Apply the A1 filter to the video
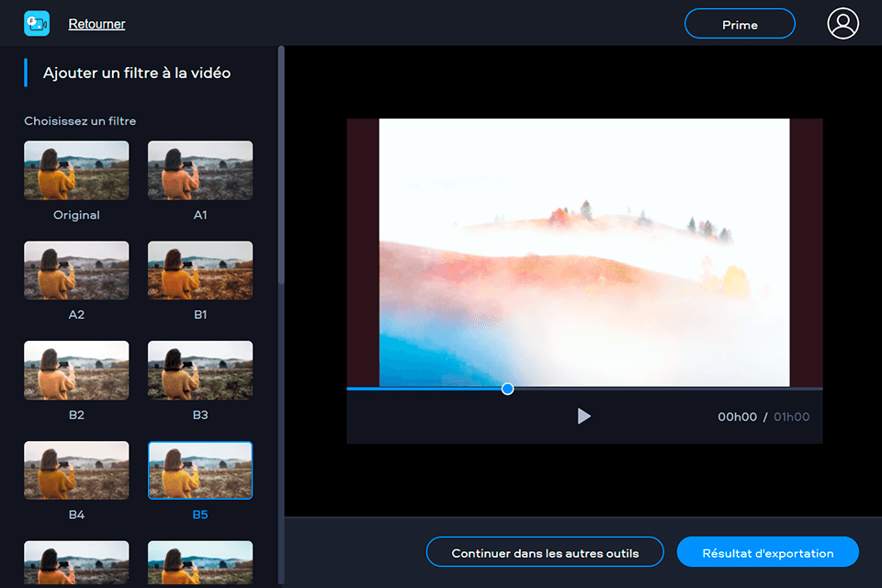The width and height of the screenshot is (882, 588). tap(200, 170)
